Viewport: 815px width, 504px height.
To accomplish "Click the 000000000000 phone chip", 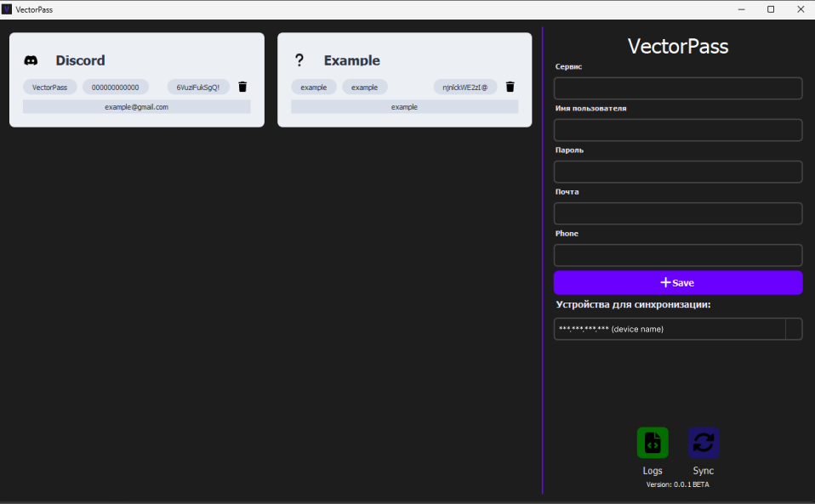I will (x=116, y=88).
